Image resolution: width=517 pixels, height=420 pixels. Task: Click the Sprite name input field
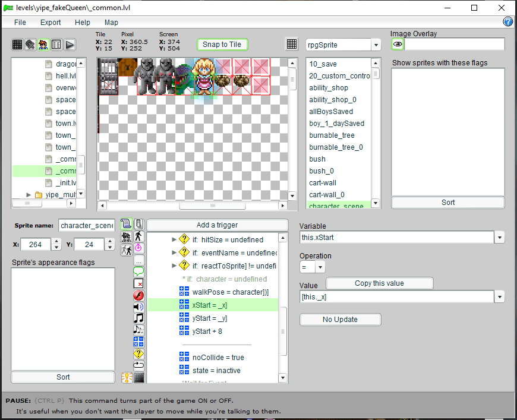(87, 226)
